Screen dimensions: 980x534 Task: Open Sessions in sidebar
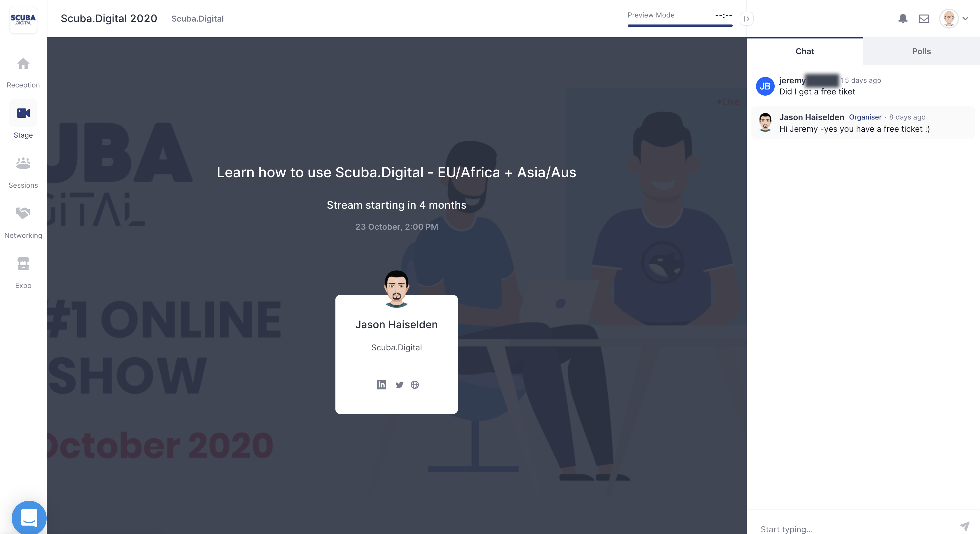[23, 173]
